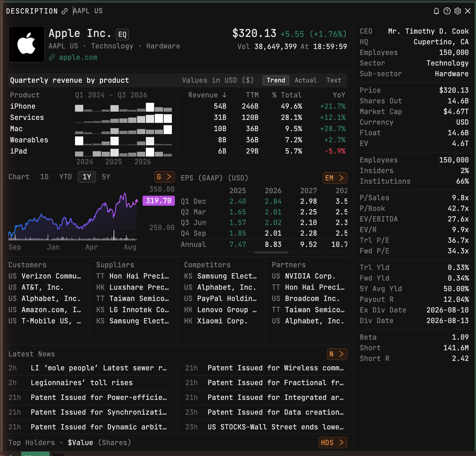Open the EM earnings shortcut button
This screenshot has width=476, height=456.
point(335,178)
